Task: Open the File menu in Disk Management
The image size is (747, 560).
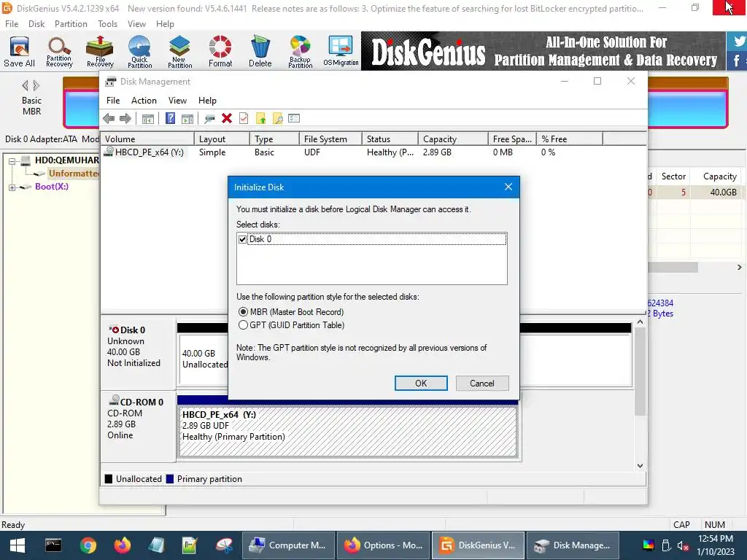Action: pos(113,101)
